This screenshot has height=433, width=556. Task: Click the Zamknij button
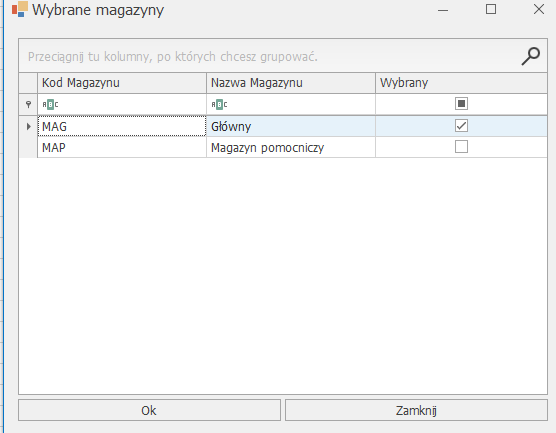click(x=416, y=410)
